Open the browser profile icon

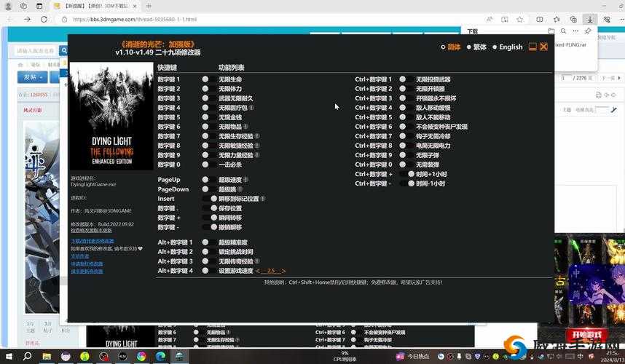[8, 6]
